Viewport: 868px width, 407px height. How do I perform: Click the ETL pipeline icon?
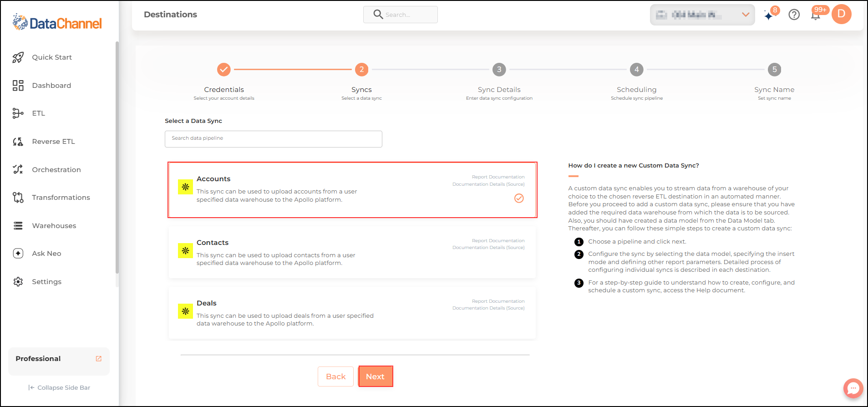coord(18,113)
